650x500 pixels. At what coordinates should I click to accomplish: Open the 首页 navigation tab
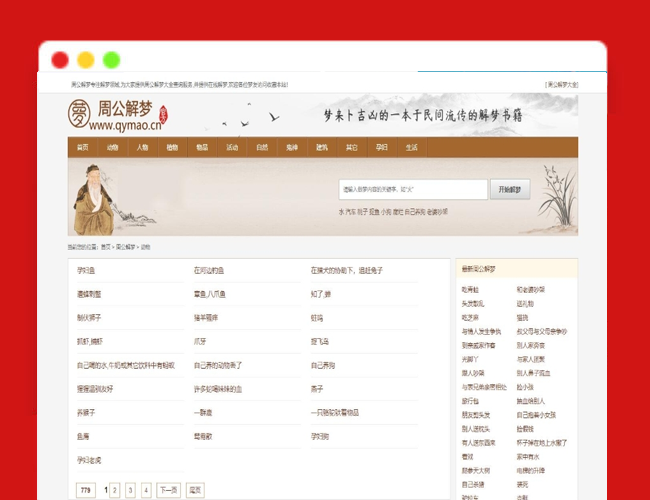click(x=82, y=147)
